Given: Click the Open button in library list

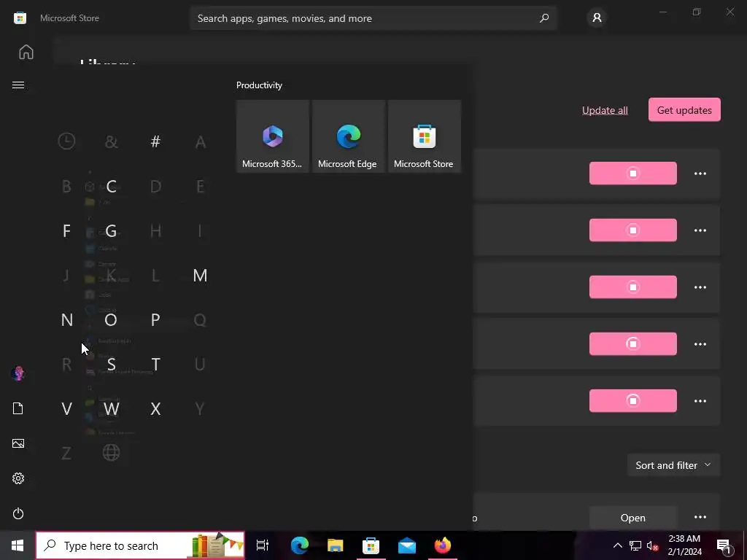Looking at the screenshot, I should (632, 518).
